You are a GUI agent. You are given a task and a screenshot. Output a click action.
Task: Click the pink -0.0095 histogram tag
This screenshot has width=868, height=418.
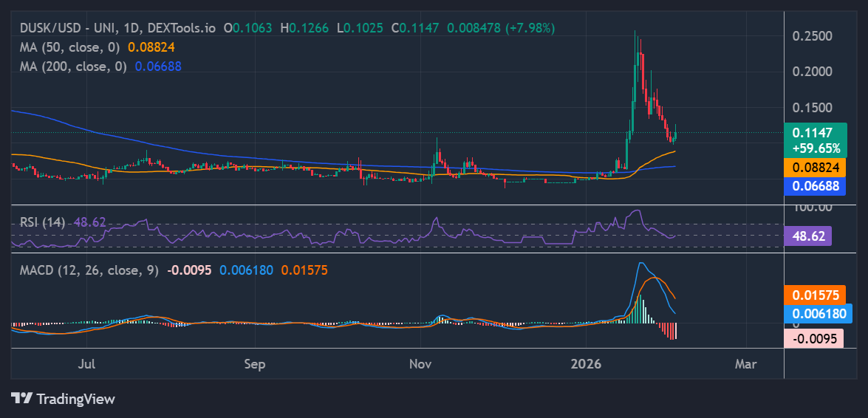[x=813, y=339]
